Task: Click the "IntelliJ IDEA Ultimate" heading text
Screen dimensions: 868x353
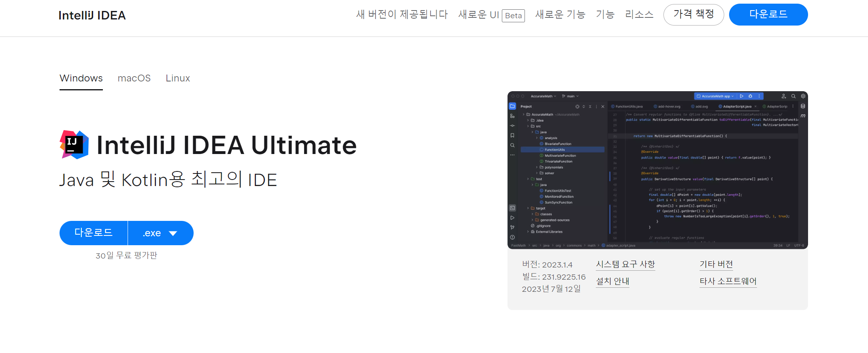Action: point(227,145)
